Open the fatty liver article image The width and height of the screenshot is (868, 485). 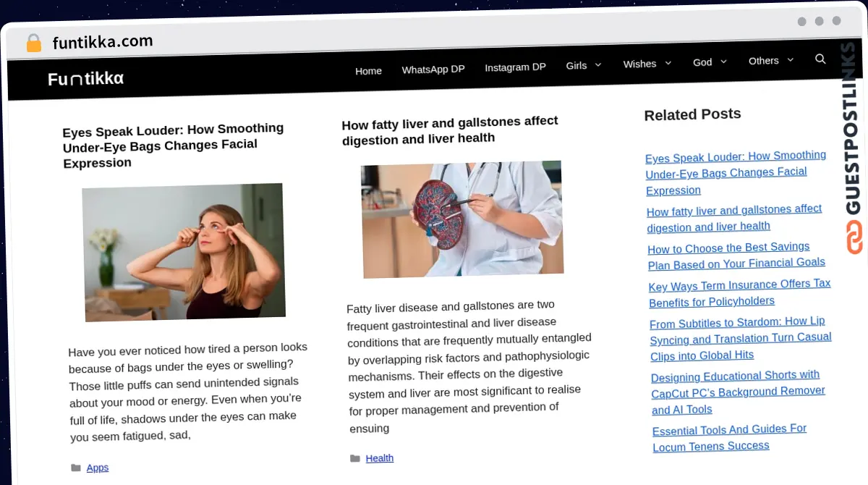point(461,218)
